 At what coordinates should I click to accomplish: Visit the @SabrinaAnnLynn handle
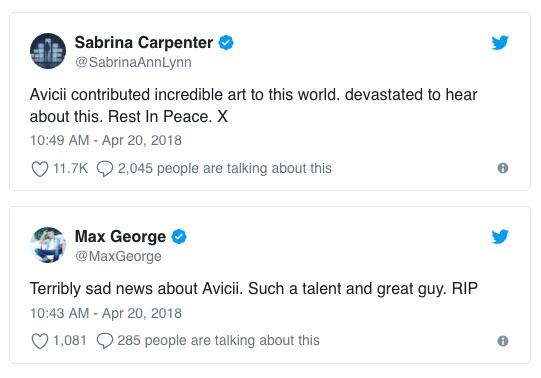133,62
